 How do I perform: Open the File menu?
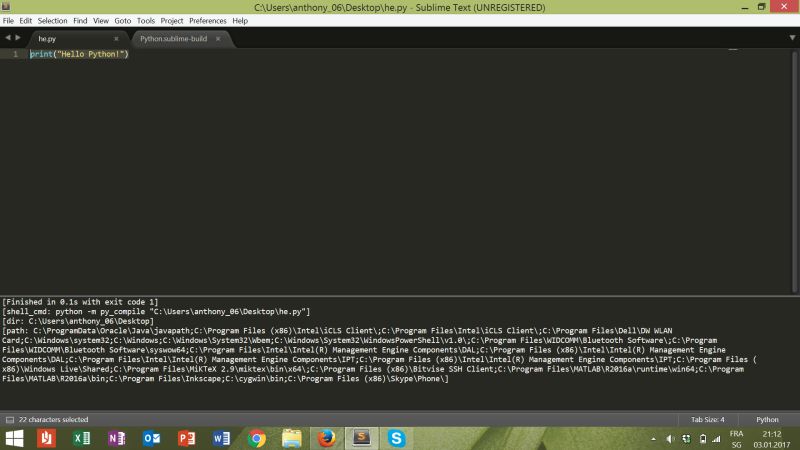click(x=8, y=21)
